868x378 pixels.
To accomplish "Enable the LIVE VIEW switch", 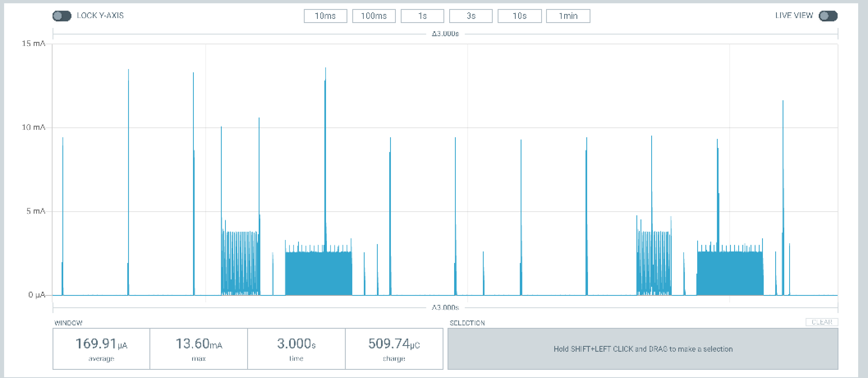I will tap(828, 16).
